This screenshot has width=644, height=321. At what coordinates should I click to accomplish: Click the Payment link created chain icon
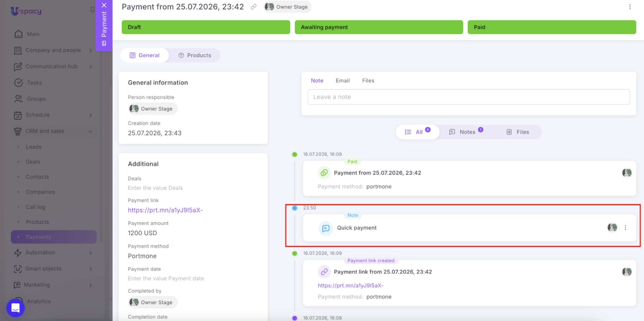(x=324, y=272)
